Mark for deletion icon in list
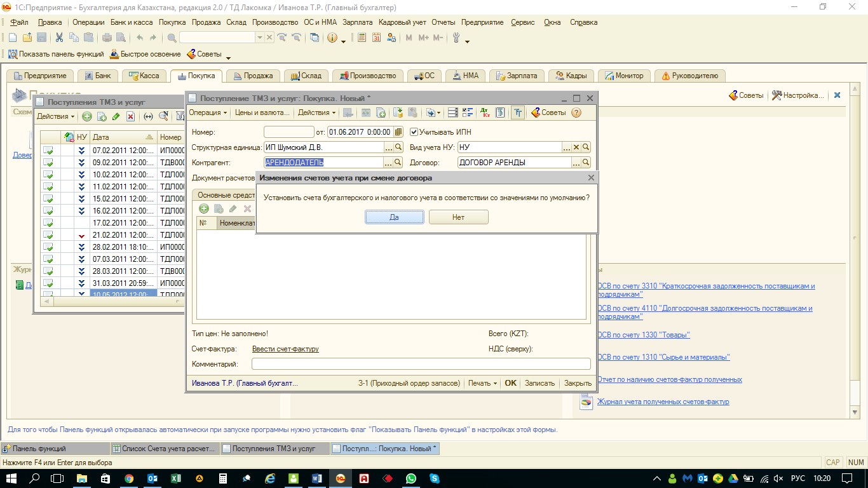Viewport: 868px width, 488px height. pyautogui.click(x=130, y=116)
